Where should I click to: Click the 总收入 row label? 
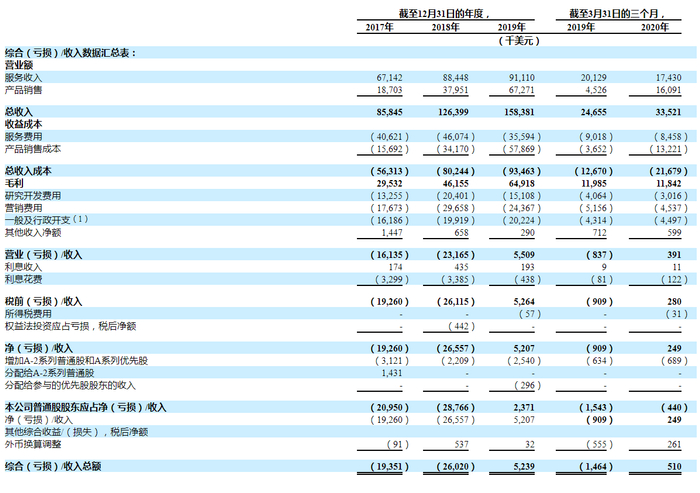(x=19, y=112)
